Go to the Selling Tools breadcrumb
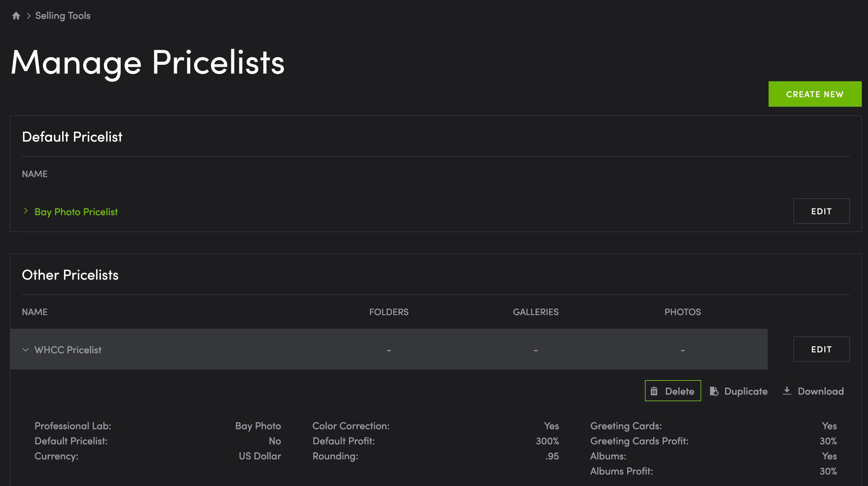This screenshot has height=486, width=868. [x=63, y=16]
